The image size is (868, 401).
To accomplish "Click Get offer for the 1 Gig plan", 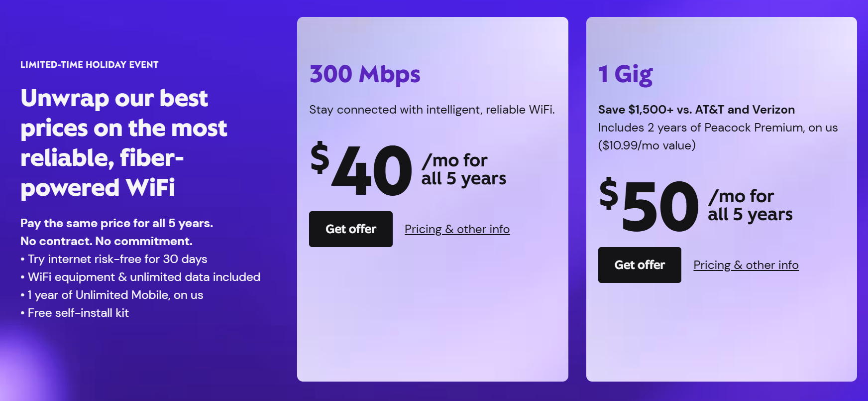I will click(x=640, y=265).
